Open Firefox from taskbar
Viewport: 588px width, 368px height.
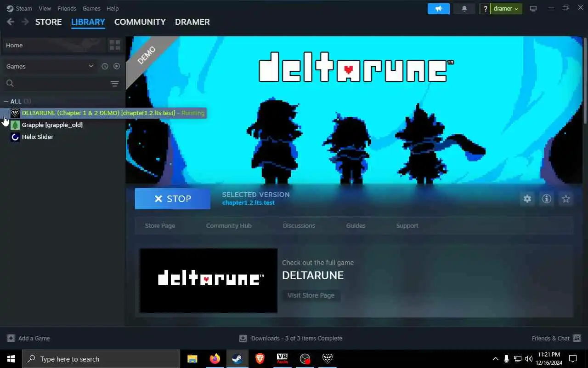[x=215, y=359]
